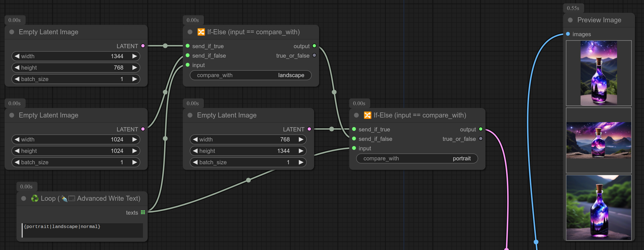The width and height of the screenshot is (644, 250).
Task: Click the recycle icon in the Loop node title
Action: coord(35,198)
